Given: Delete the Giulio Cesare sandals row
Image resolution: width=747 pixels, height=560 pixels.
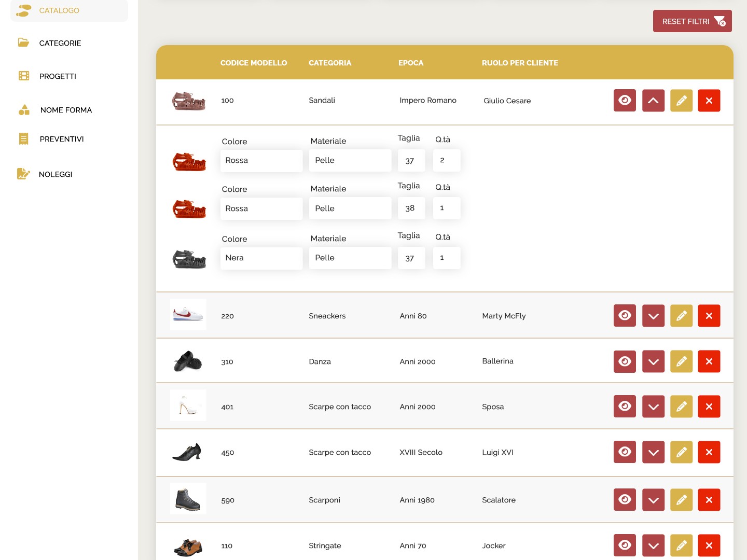Looking at the screenshot, I should pyautogui.click(x=709, y=101).
